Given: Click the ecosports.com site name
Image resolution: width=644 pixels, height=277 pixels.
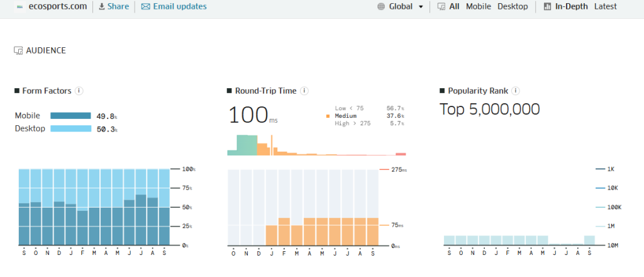Looking at the screenshot, I should point(57,7).
